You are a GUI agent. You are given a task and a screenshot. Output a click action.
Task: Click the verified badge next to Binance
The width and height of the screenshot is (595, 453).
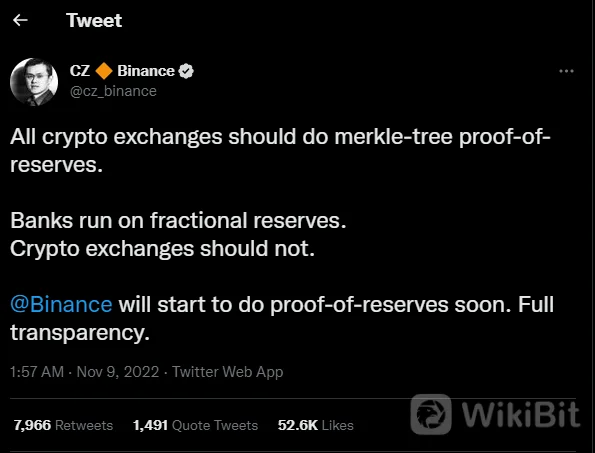click(186, 71)
